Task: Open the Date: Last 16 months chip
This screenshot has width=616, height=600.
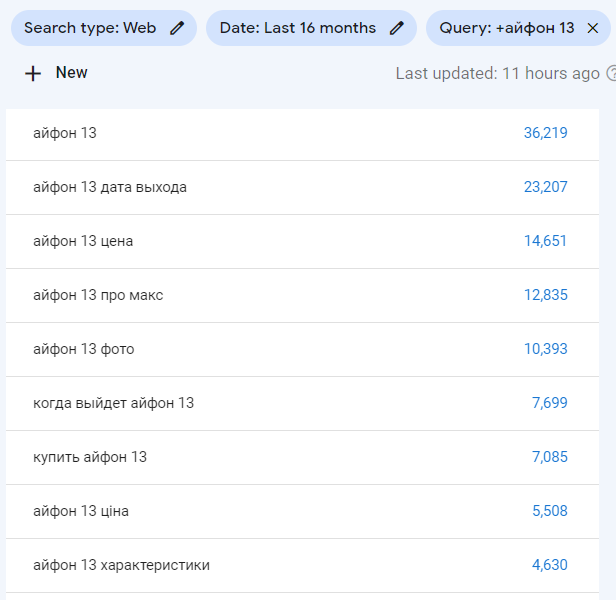Action: coord(311,28)
